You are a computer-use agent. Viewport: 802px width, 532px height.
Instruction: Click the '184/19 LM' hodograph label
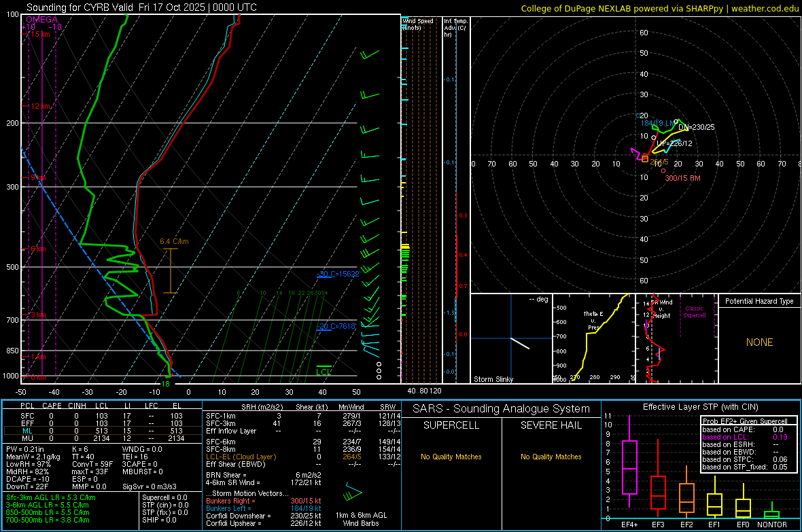point(658,123)
